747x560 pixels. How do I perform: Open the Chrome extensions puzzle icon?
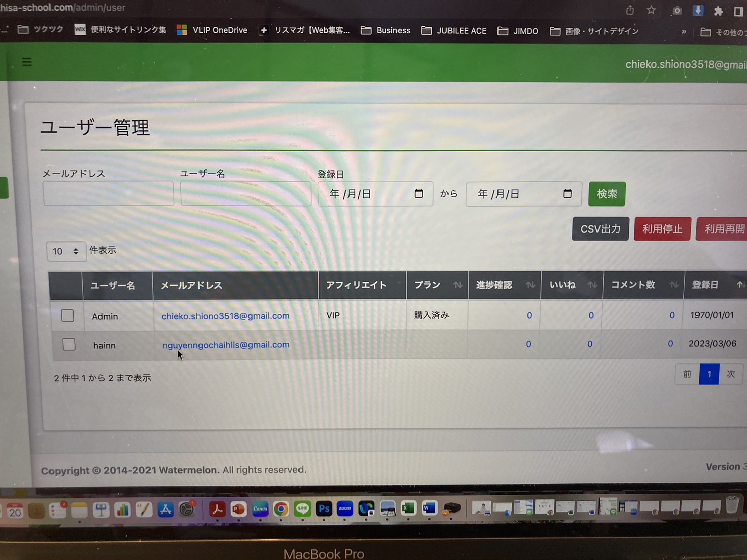pyautogui.click(x=718, y=11)
